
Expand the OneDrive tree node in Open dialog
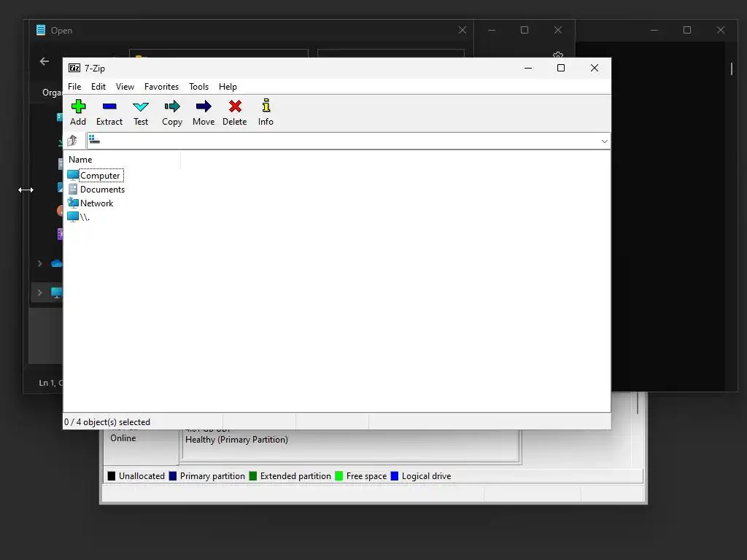pos(40,263)
